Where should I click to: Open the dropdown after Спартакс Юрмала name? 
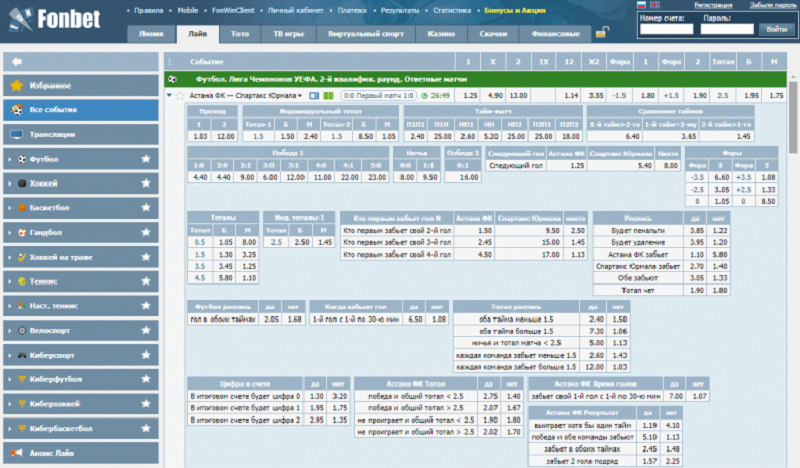(300, 95)
